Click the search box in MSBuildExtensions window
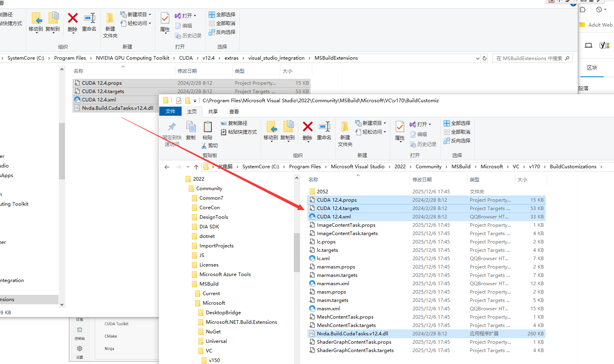 tap(529, 58)
